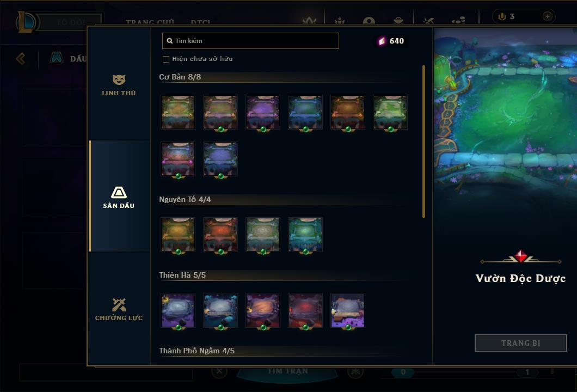This screenshot has height=392, width=577.
Task: Click the back chevron arrow at left
Action: 21,58
